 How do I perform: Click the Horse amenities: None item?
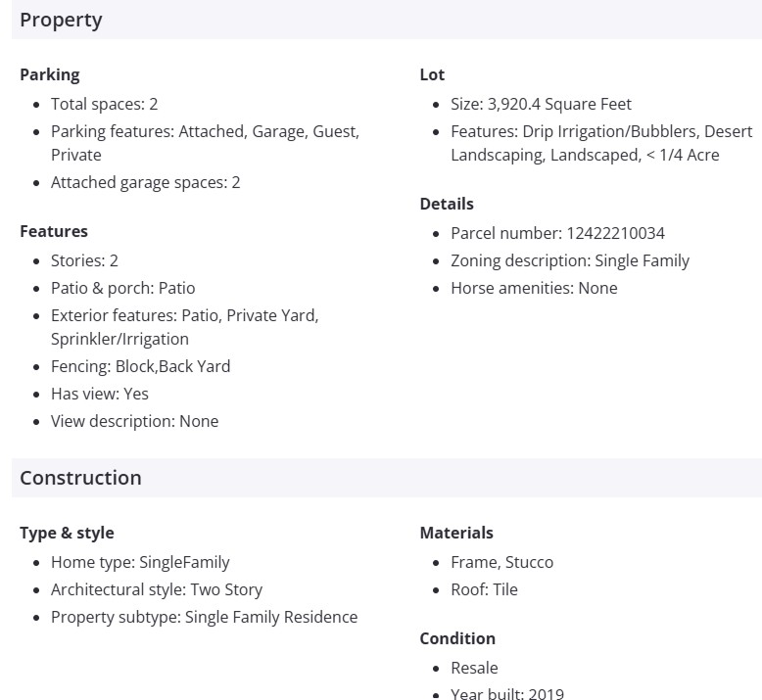click(534, 288)
